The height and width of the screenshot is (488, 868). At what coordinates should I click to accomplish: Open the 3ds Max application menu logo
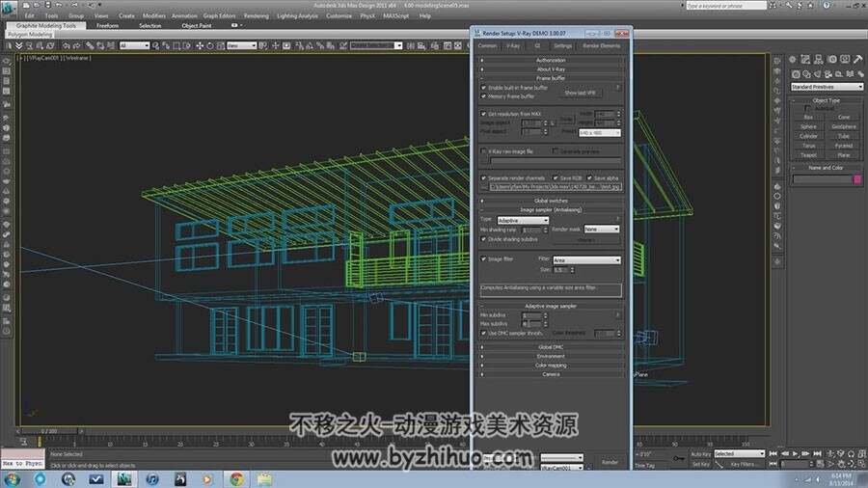coord(9,8)
